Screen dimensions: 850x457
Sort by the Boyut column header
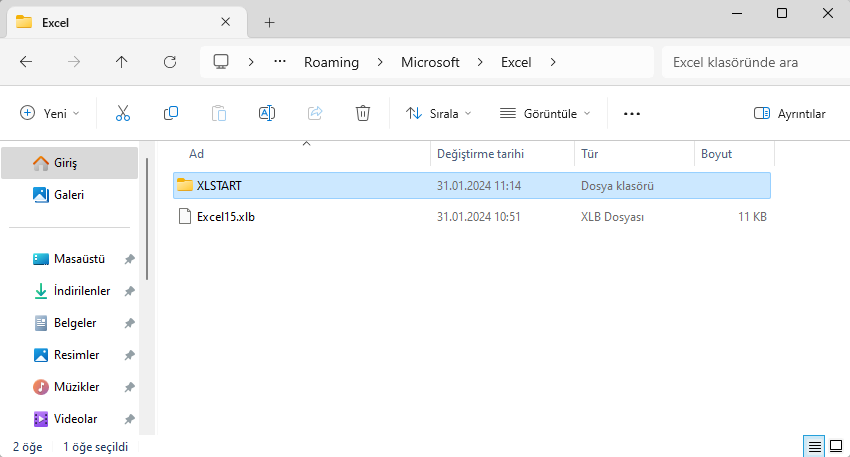click(716, 154)
